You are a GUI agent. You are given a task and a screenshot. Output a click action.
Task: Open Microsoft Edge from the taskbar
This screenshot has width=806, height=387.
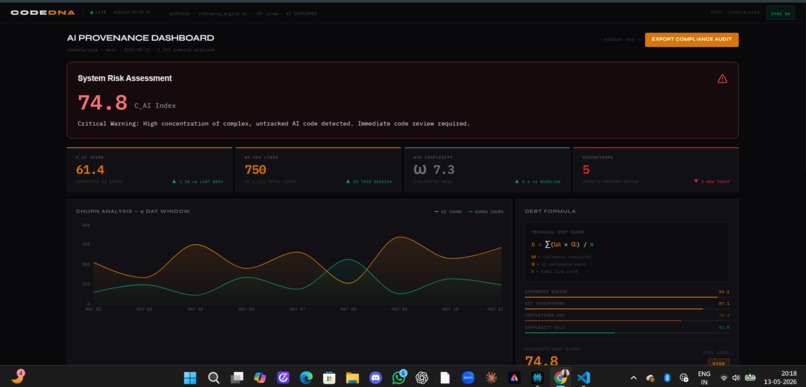tap(306, 378)
